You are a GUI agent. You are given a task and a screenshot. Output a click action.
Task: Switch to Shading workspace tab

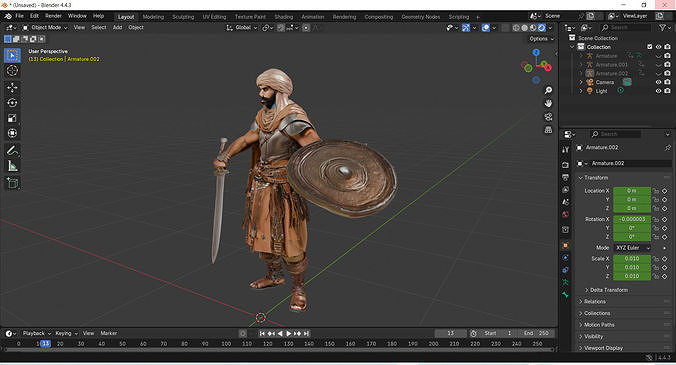(x=284, y=17)
